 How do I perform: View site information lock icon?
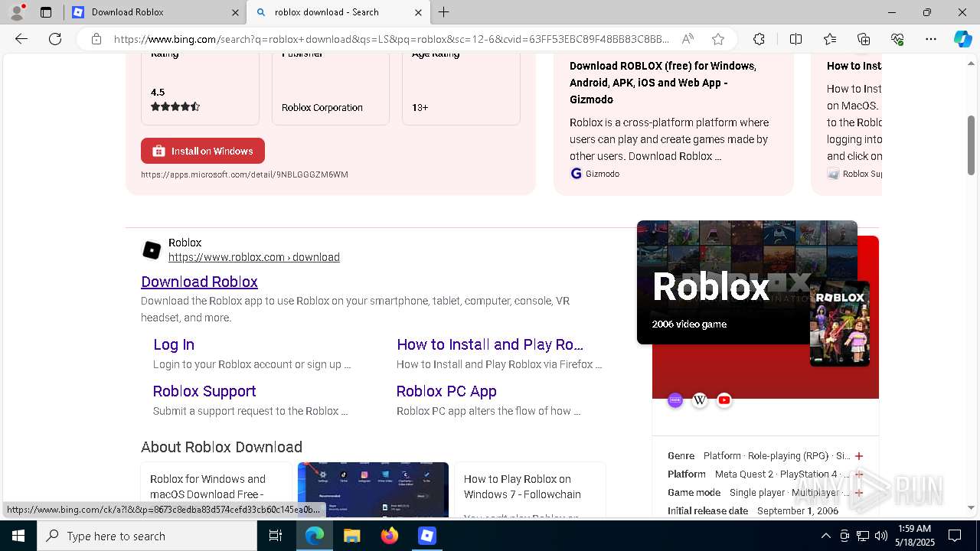pos(96,39)
